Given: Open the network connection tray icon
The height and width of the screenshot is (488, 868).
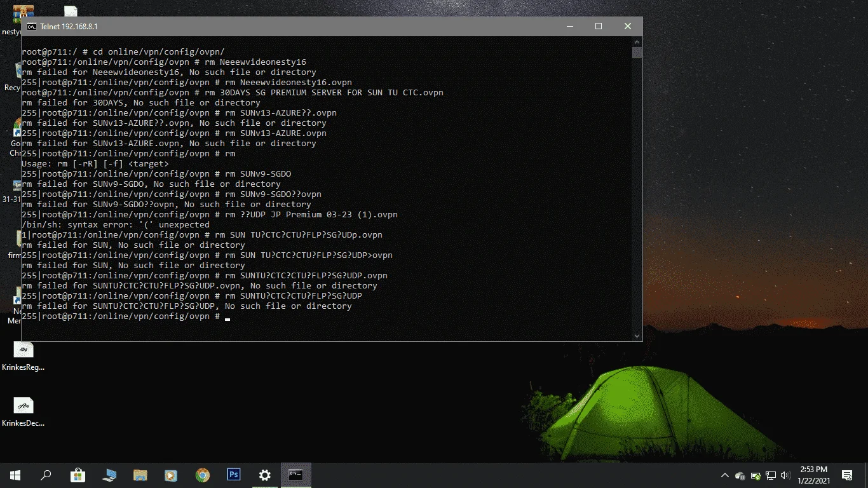Looking at the screenshot, I should [771, 475].
